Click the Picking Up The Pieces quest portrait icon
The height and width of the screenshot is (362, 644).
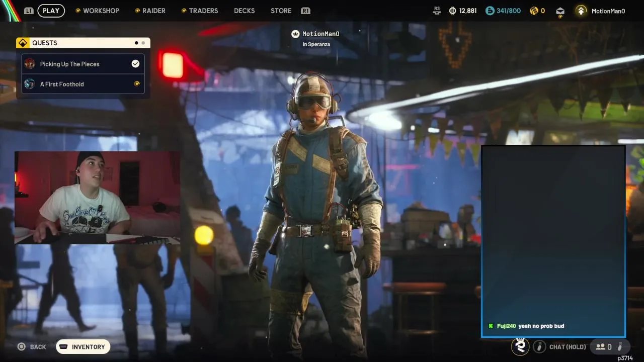pyautogui.click(x=30, y=64)
